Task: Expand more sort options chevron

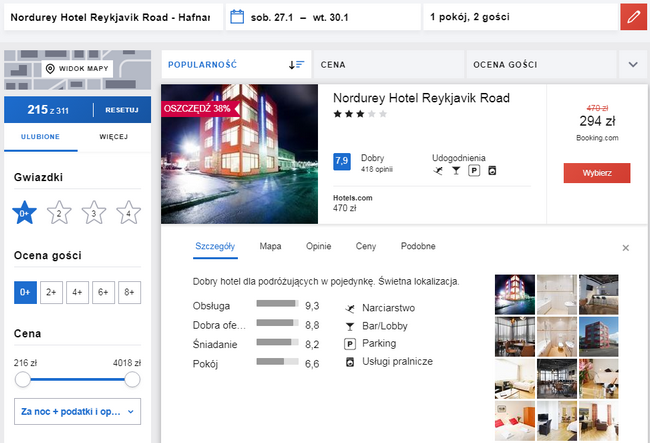Action: pyautogui.click(x=633, y=65)
